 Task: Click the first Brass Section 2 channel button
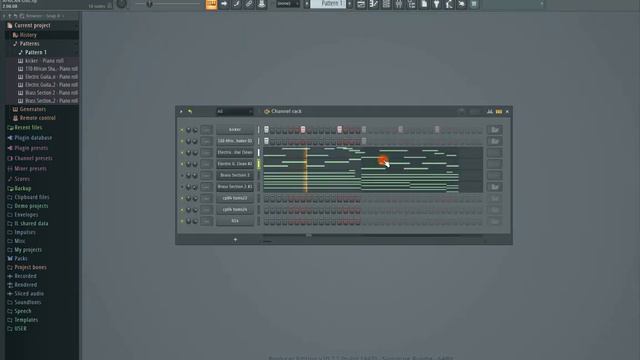235,176
